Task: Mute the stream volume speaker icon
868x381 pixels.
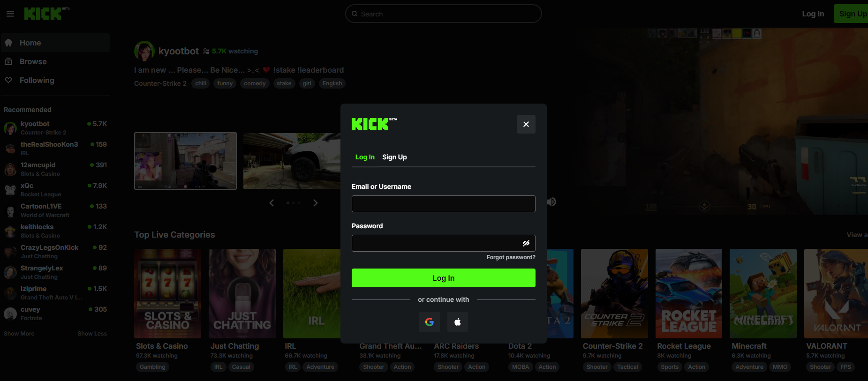Action: (x=551, y=202)
